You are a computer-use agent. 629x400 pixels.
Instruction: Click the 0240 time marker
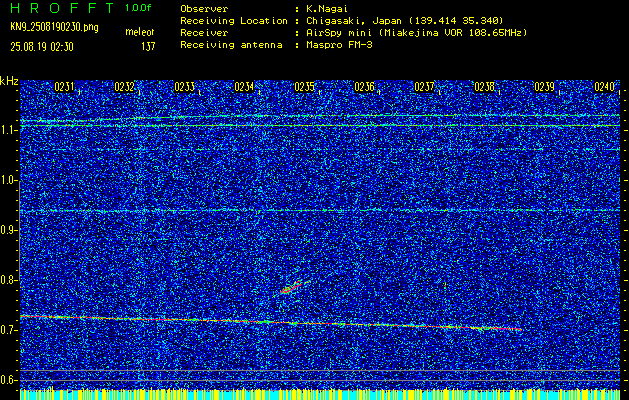pyautogui.click(x=604, y=87)
